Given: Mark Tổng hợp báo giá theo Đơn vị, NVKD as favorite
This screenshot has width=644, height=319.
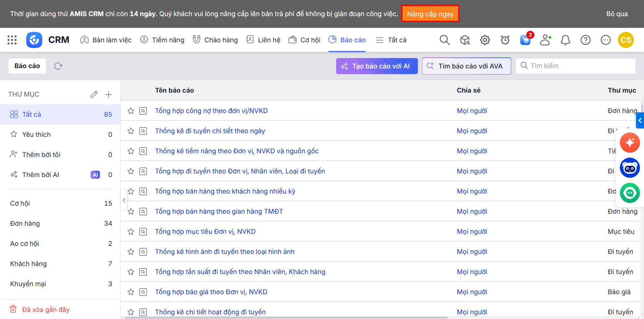Looking at the screenshot, I should (x=131, y=292).
